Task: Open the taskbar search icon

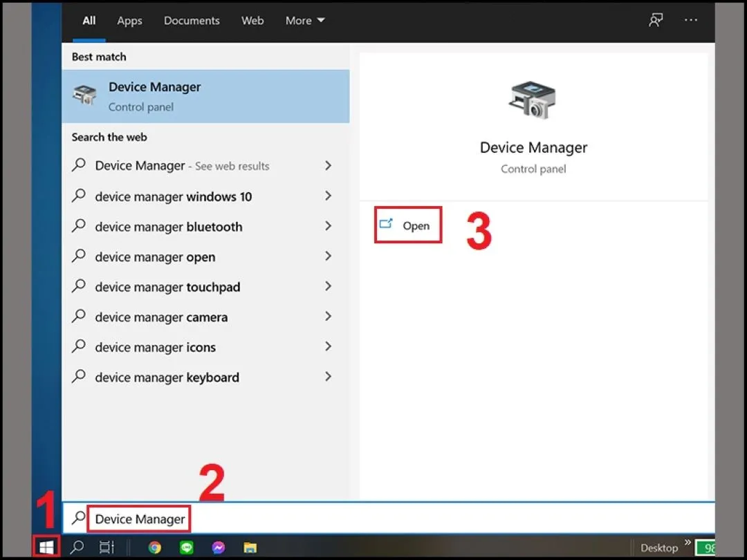Action: pyautogui.click(x=75, y=547)
